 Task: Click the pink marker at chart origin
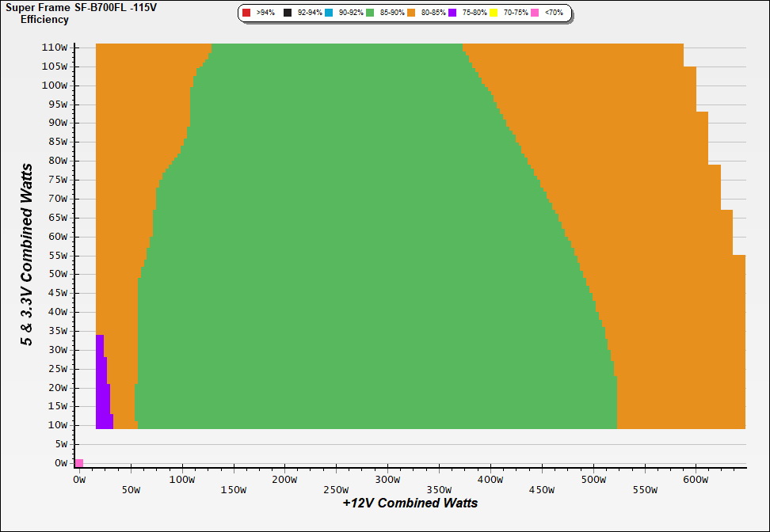[79, 462]
